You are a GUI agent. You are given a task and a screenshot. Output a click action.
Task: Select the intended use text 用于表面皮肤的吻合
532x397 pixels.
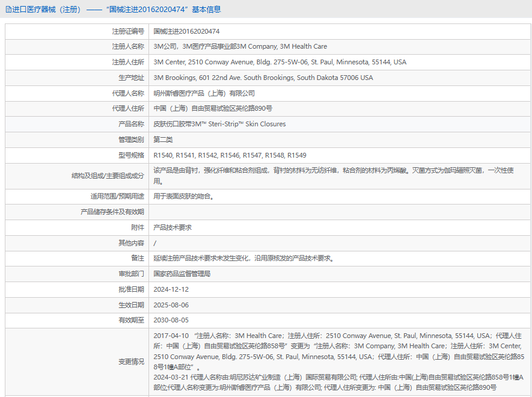pos(184,196)
